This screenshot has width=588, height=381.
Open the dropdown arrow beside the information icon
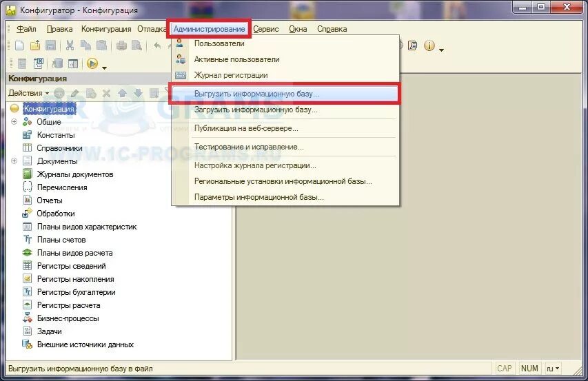441,50
